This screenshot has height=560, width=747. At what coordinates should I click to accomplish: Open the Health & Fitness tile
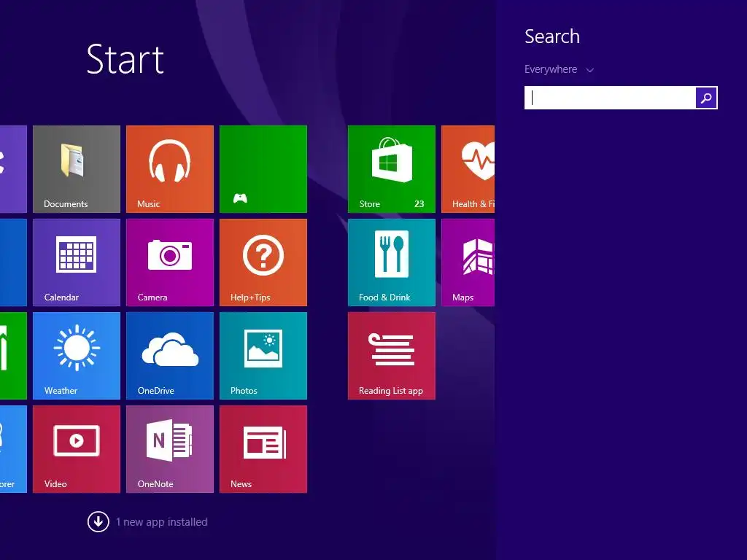pyautogui.click(x=468, y=169)
